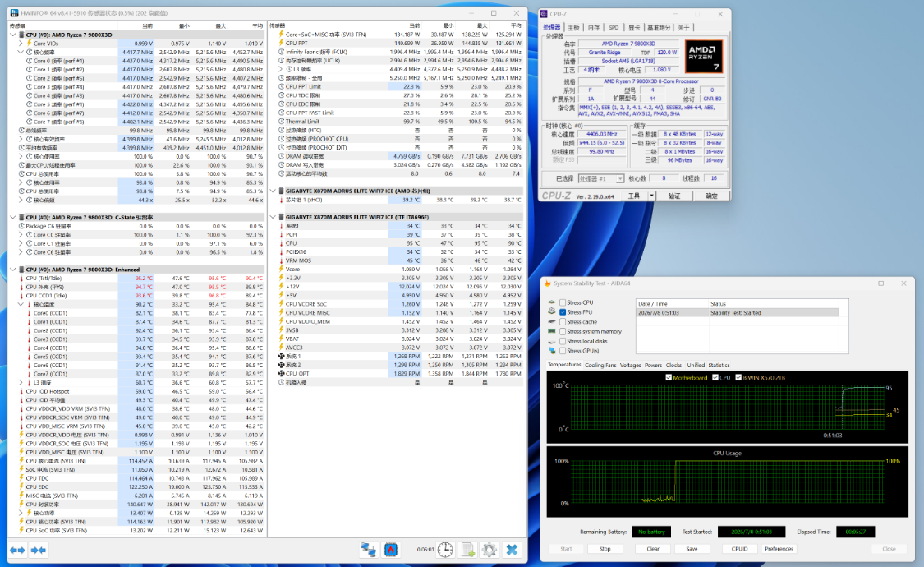Switch to CPU-Z SPD tab
The height and width of the screenshot is (567, 924).
[x=614, y=28]
